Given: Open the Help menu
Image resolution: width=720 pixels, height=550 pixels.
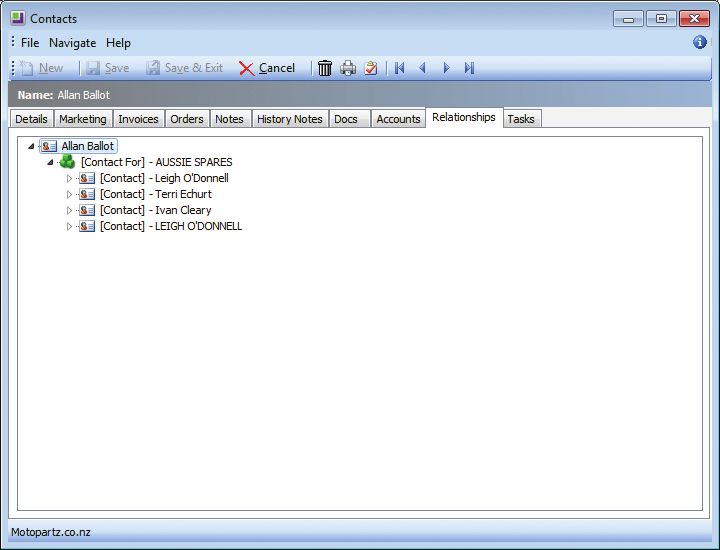Looking at the screenshot, I should [118, 43].
